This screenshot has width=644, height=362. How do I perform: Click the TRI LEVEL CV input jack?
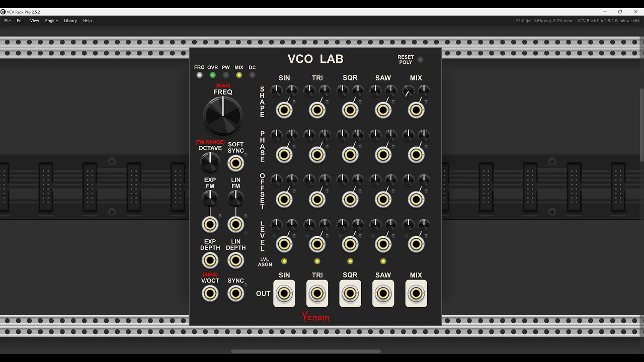317,244
